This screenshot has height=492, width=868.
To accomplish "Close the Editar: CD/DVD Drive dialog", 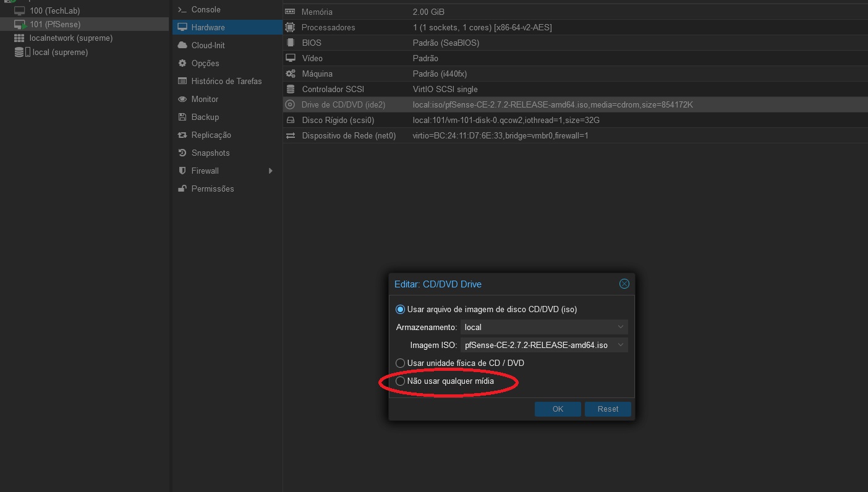I will click(624, 284).
